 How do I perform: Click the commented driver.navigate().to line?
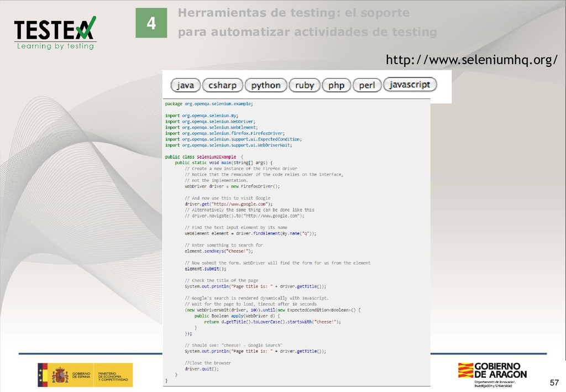point(244,216)
